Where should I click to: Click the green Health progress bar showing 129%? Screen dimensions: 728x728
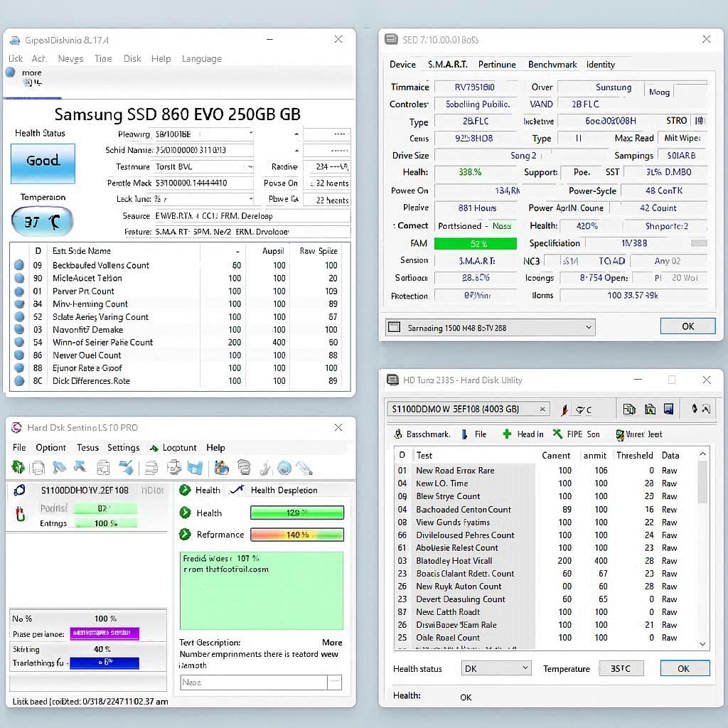(x=297, y=513)
